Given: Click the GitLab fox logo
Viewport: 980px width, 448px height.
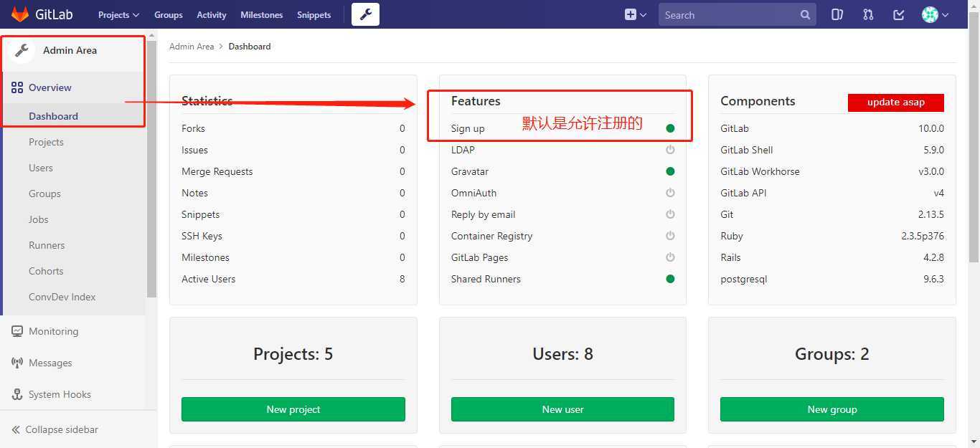Looking at the screenshot, I should tap(19, 14).
